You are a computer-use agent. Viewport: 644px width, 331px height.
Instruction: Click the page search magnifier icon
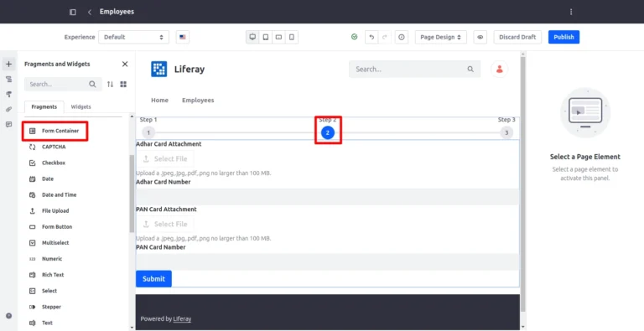click(x=470, y=69)
